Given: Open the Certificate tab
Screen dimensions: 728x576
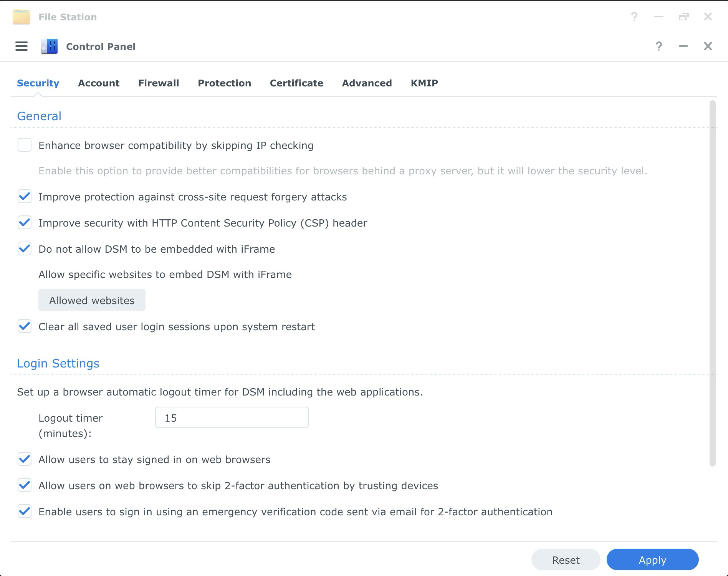Looking at the screenshot, I should [296, 83].
